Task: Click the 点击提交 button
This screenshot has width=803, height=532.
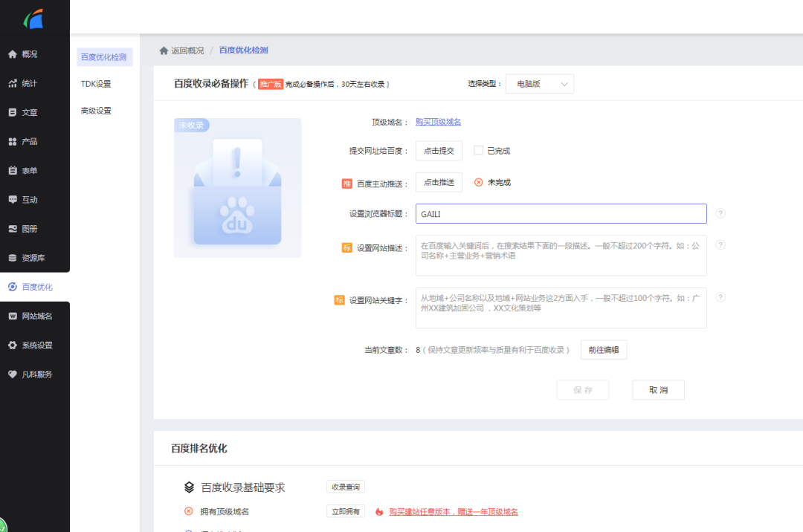Action: point(439,151)
